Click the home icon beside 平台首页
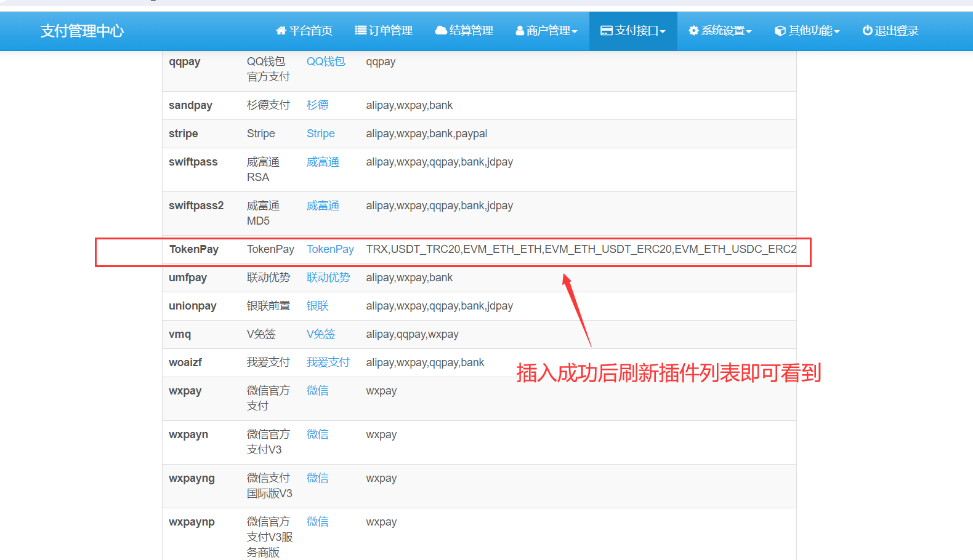The image size is (973, 560). pyautogui.click(x=281, y=31)
